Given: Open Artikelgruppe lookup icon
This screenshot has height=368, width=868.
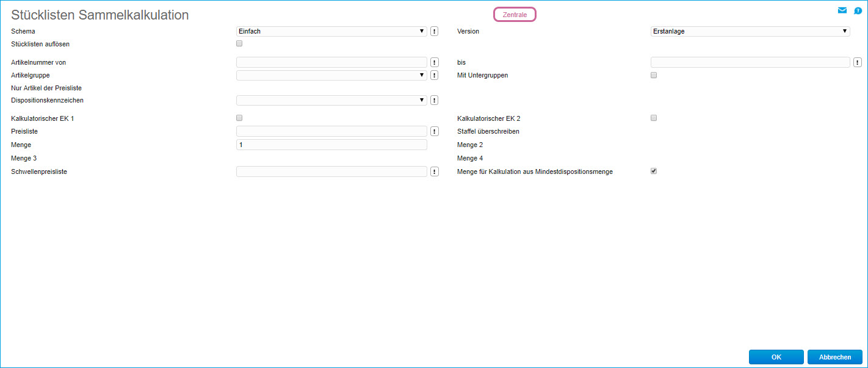Looking at the screenshot, I should [x=435, y=75].
